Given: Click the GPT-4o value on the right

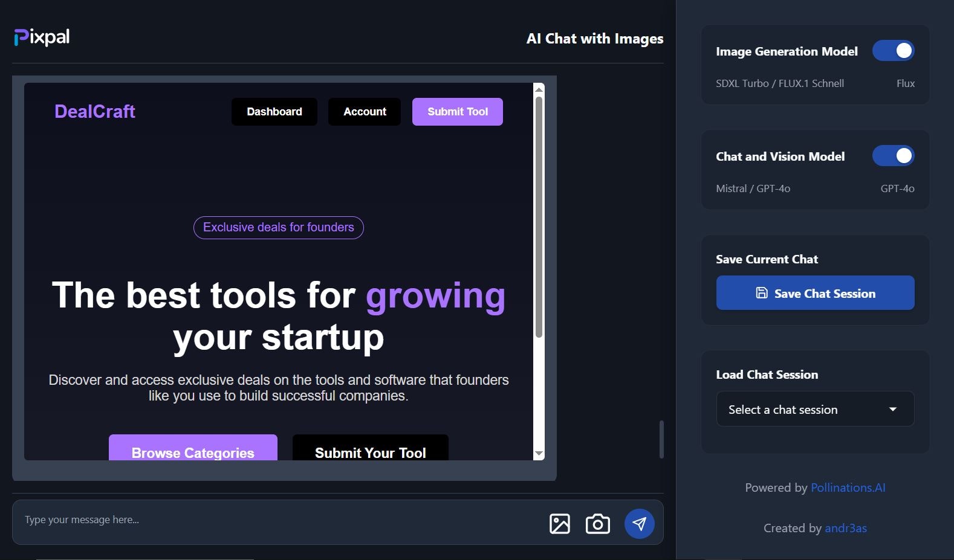Looking at the screenshot, I should 897,188.
